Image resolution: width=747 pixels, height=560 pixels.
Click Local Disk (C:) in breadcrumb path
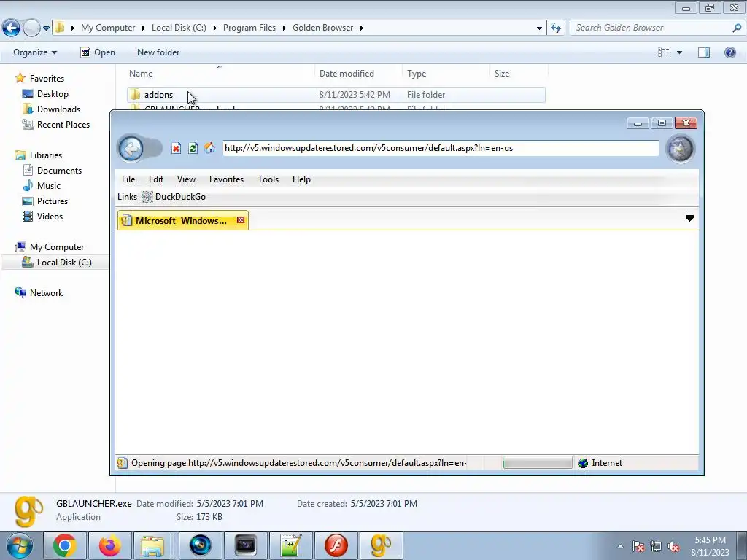[179, 28]
